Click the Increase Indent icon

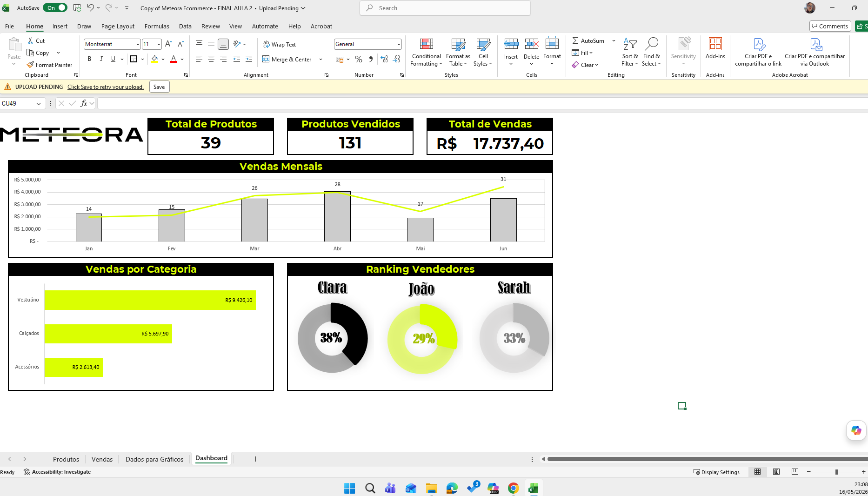point(249,59)
